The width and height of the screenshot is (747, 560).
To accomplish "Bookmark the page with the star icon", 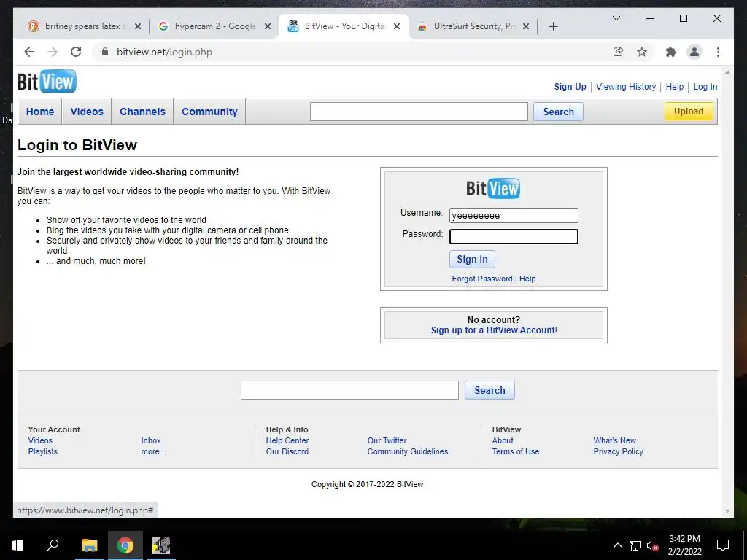I will [x=642, y=52].
